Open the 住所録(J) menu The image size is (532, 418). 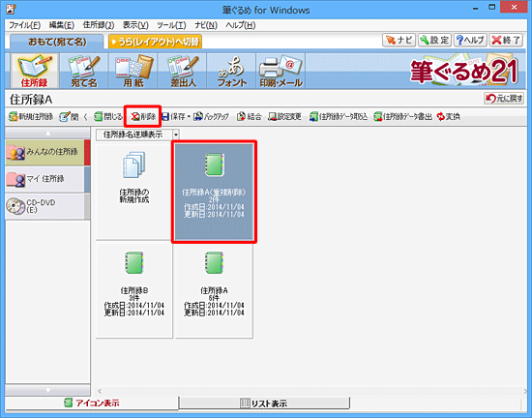(x=99, y=25)
